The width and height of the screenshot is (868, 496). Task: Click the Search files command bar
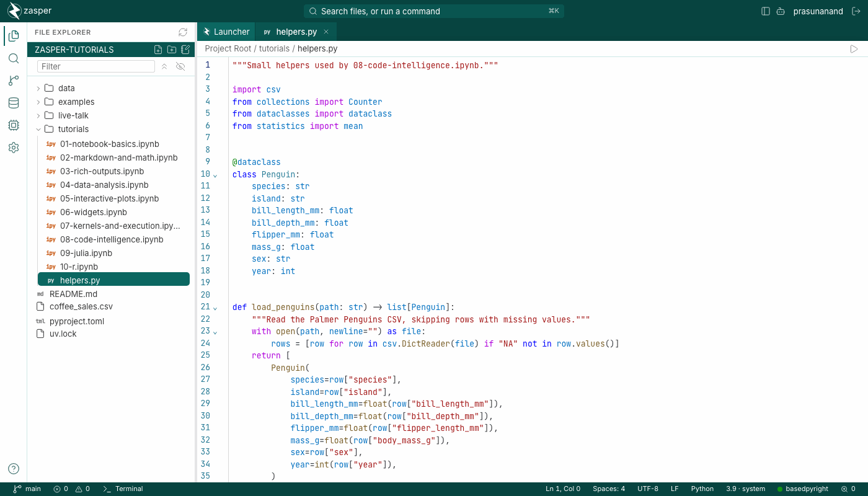[x=434, y=11]
